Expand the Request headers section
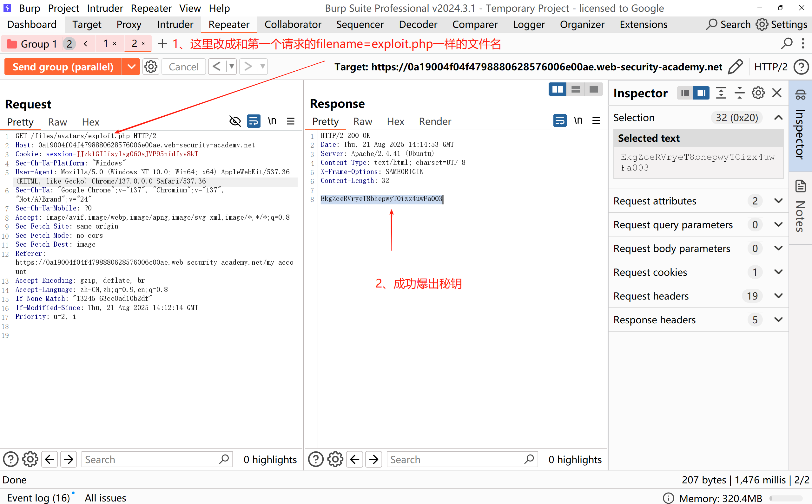This screenshot has width=812, height=504. 778,296
